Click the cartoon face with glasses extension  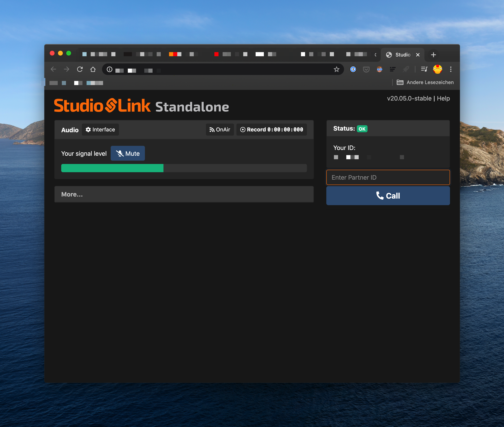(379, 69)
